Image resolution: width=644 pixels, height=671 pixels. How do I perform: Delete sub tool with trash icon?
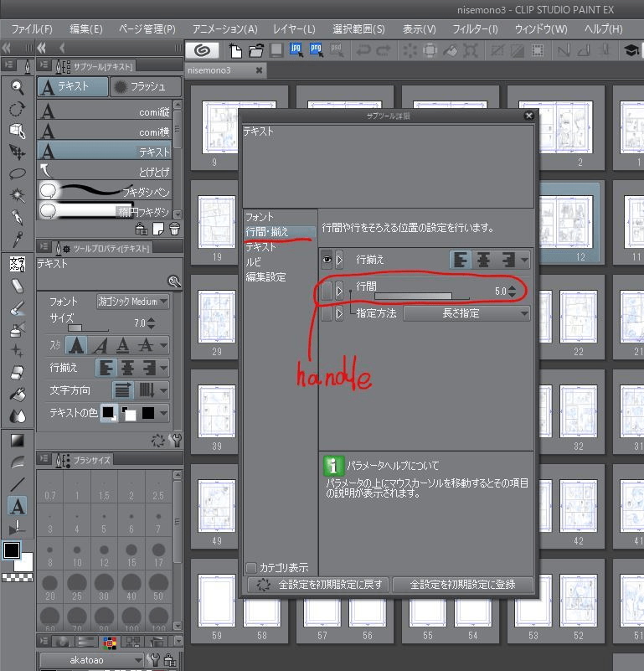click(174, 229)
